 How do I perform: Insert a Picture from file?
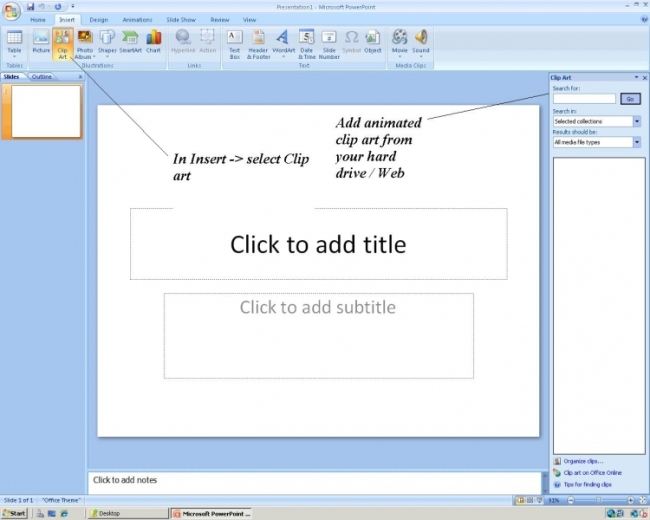(x=41, y=41)
